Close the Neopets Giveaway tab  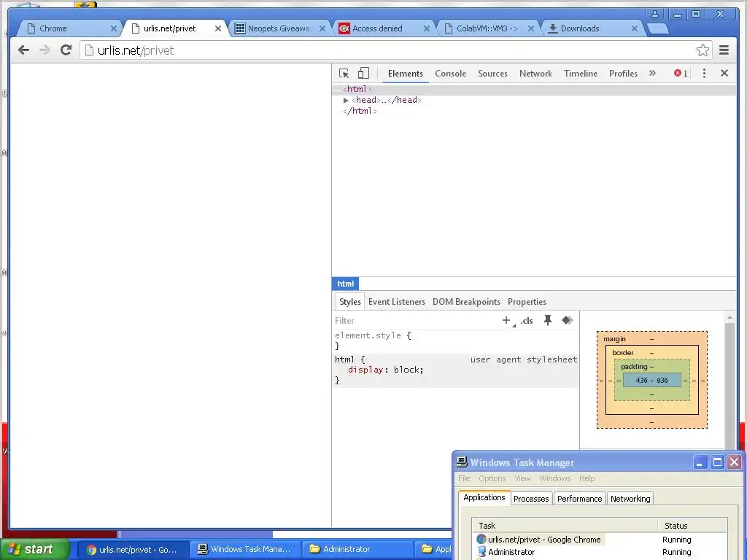322,28
